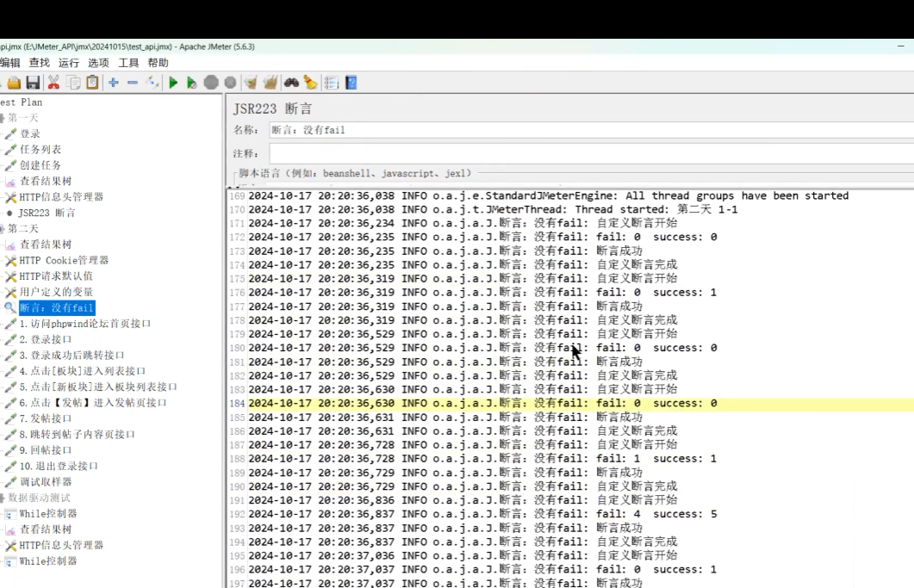Select 8. 跳转到帖子内容页接口 request

coord(77,434)
